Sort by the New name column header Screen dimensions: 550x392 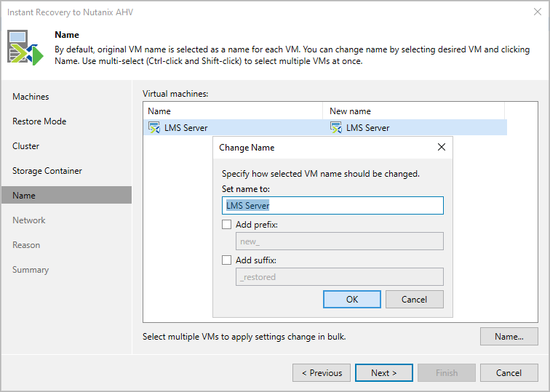413,111
